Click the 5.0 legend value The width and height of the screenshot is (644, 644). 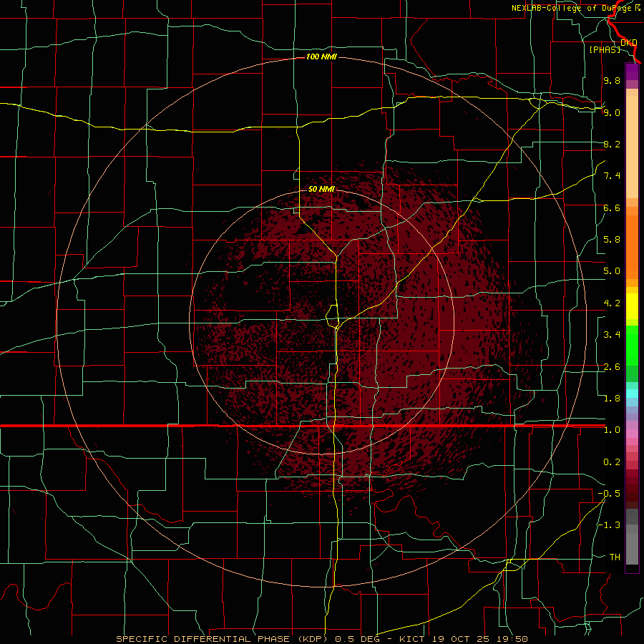612,271
